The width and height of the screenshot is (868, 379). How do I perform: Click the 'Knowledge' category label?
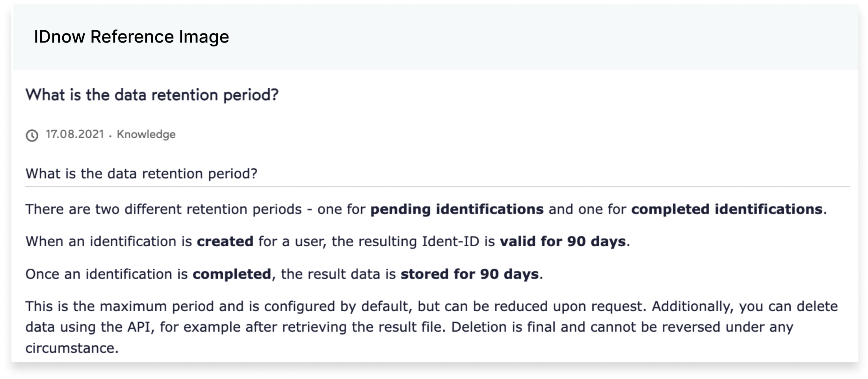(146, 134)
